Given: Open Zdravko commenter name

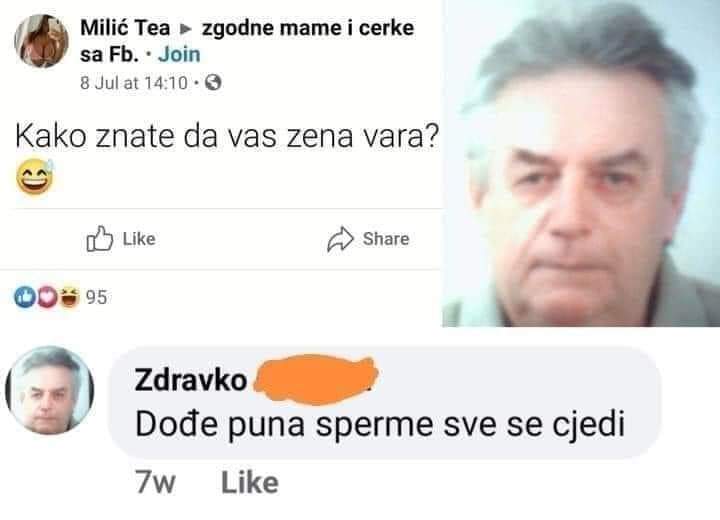Looking at the screenshot, I should 191,380.
